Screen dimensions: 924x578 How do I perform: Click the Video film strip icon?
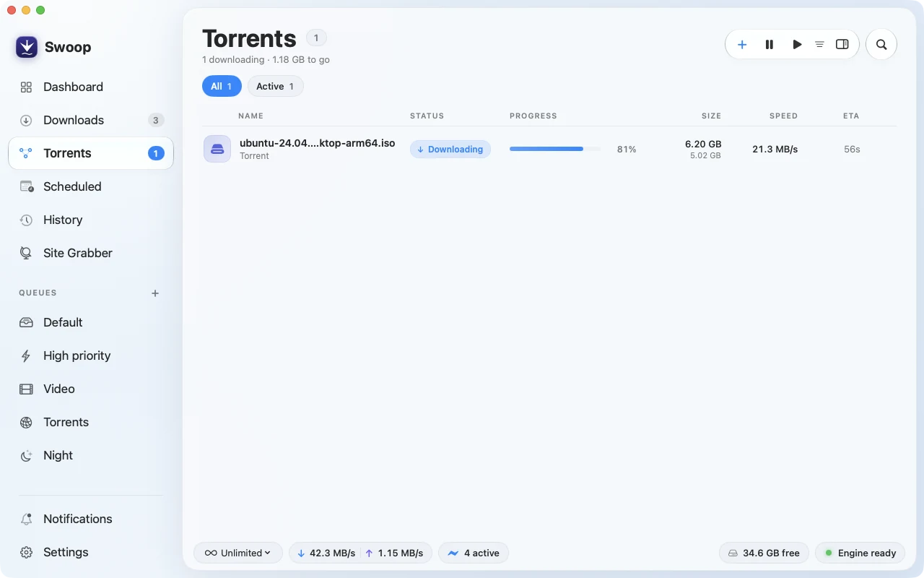tap(26, 389)
